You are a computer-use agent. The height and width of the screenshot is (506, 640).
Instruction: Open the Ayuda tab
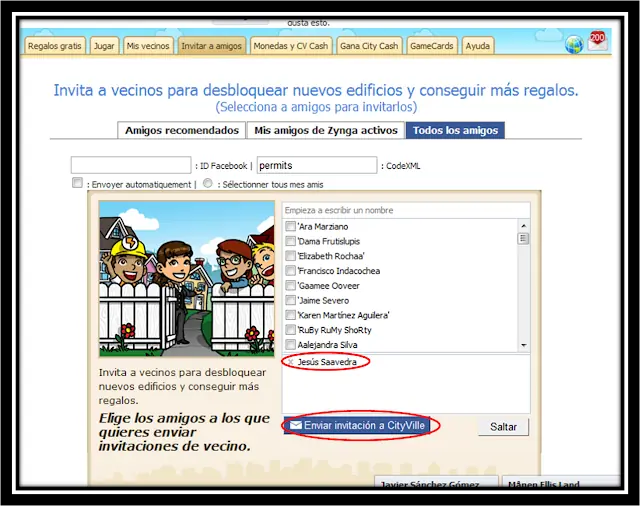tap(478, 46)
